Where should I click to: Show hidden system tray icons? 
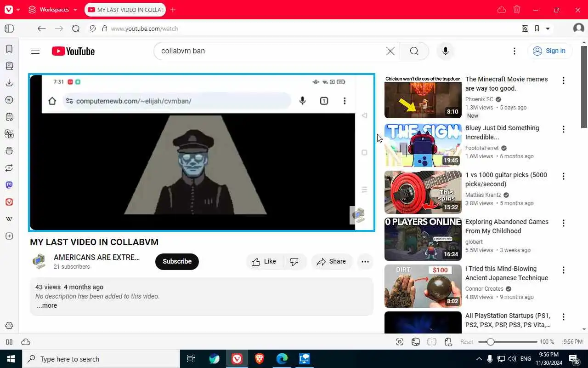pos(479,359)
